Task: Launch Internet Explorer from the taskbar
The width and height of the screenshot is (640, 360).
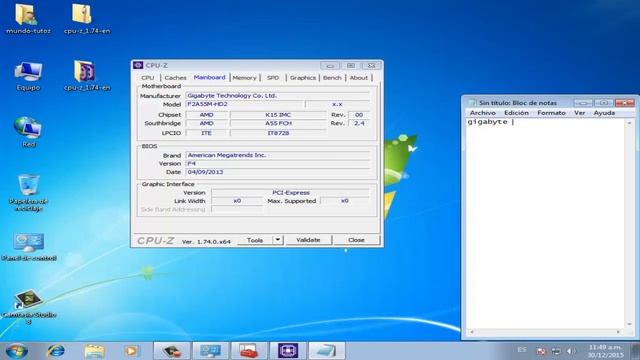Action: click(56, 351)
